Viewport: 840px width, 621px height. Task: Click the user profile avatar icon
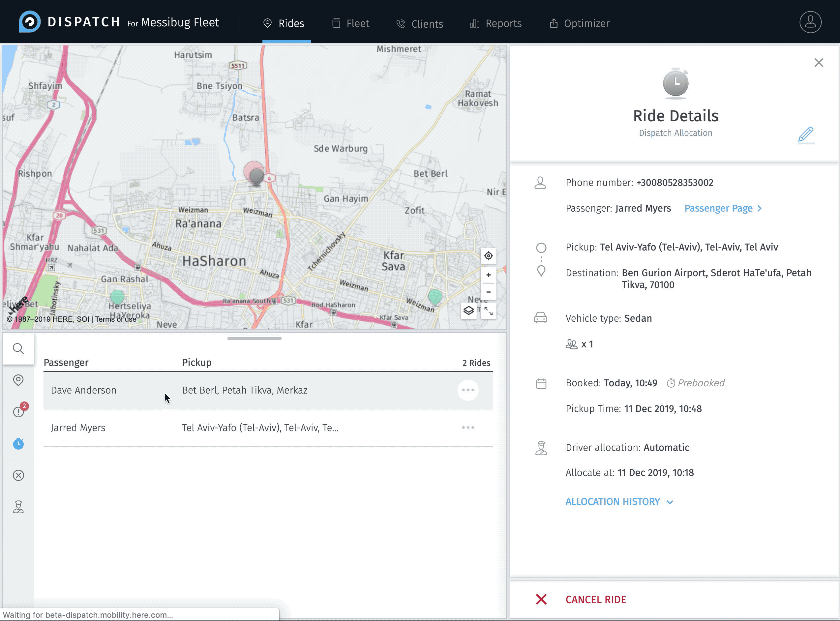[810, 22]
